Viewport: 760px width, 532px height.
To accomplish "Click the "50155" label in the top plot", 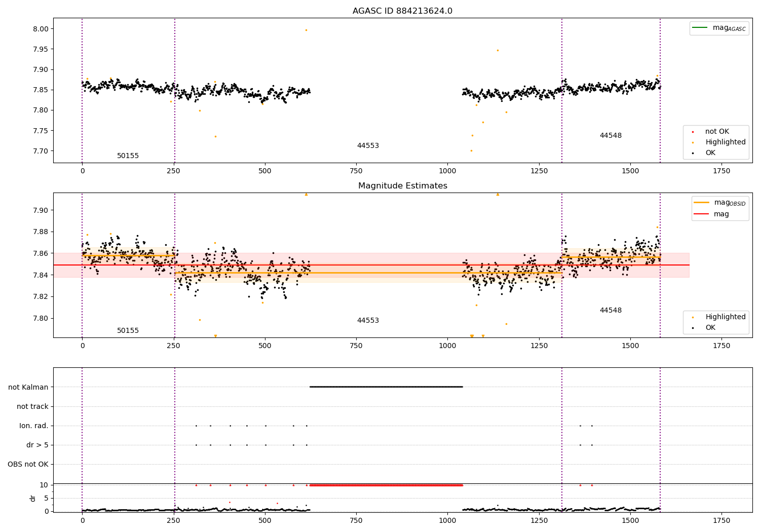I will pyautogui.click(x=128, y=156).
